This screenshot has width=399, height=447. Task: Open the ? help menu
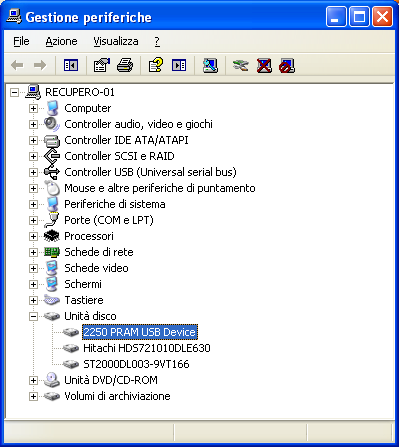[157, 41]
